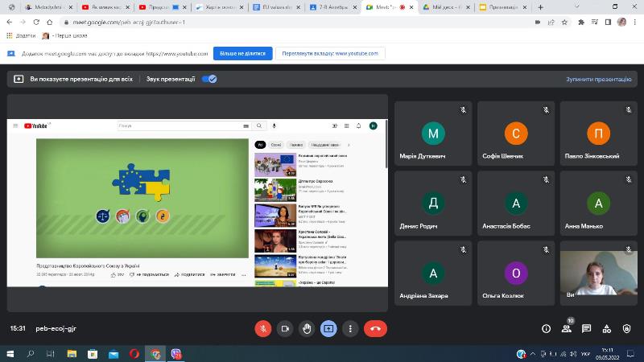Toggle the presentation audio switch
Image resolution: width=644 pixels, height=362 pixels.
tap(209, 79)
